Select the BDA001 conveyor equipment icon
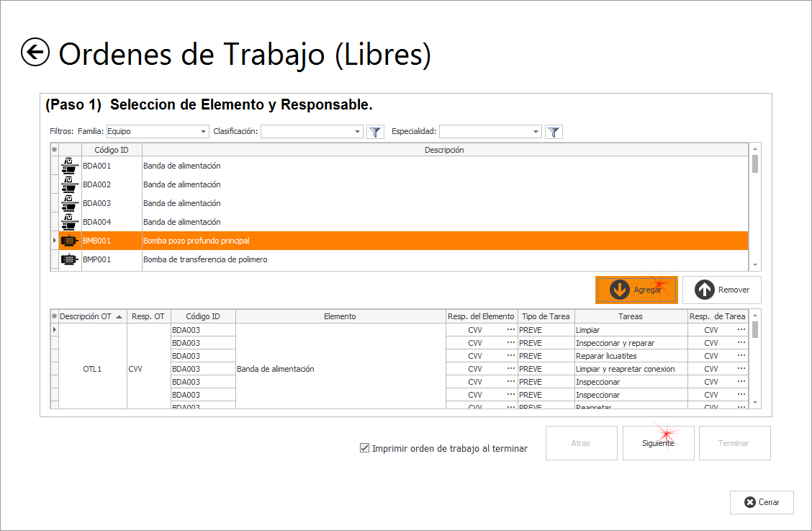This screenshot has height=531, width=812. 70,166
